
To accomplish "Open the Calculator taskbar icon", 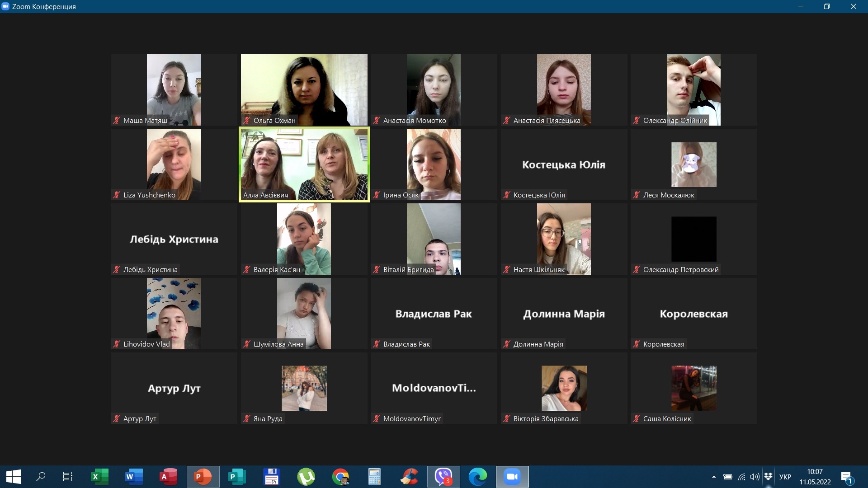I will 375,477.
